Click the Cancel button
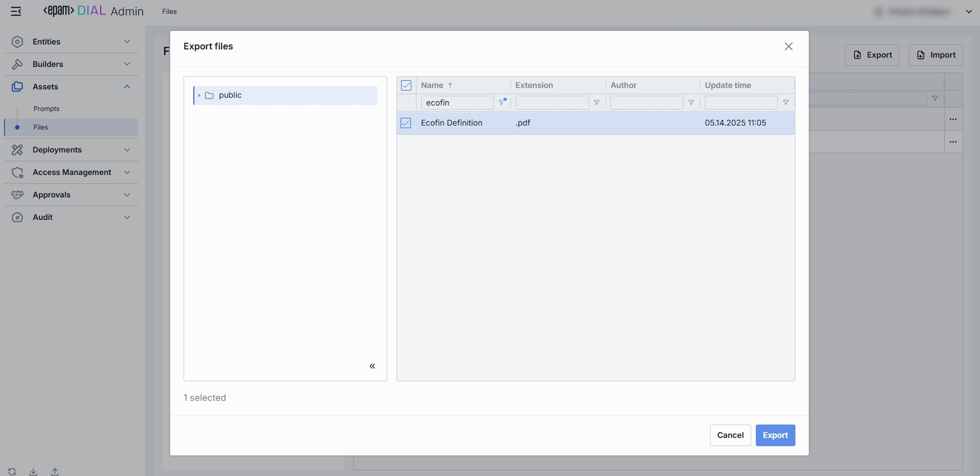The height and width of the screenshot is (476, 980). [730, 435]
